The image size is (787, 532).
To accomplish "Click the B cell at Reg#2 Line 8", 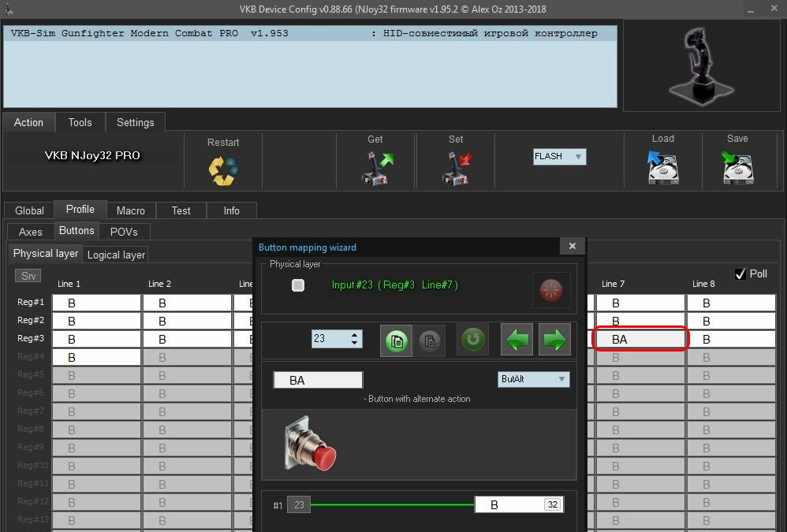I will pos(731,321).
